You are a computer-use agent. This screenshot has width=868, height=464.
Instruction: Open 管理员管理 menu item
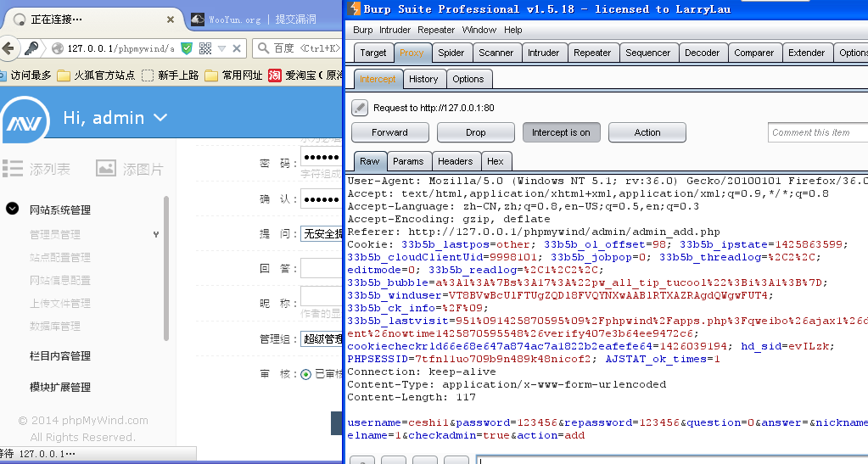pyautogui.click(x=55, y=234)
